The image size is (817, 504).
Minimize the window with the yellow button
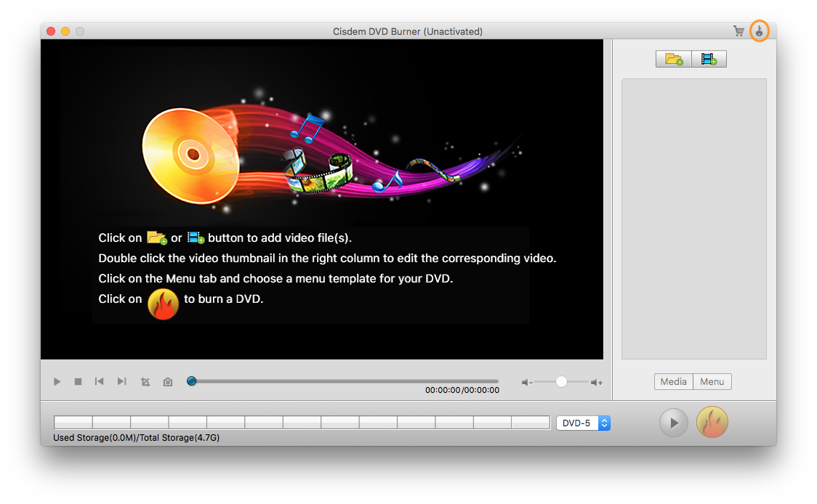tap(65, 31)
